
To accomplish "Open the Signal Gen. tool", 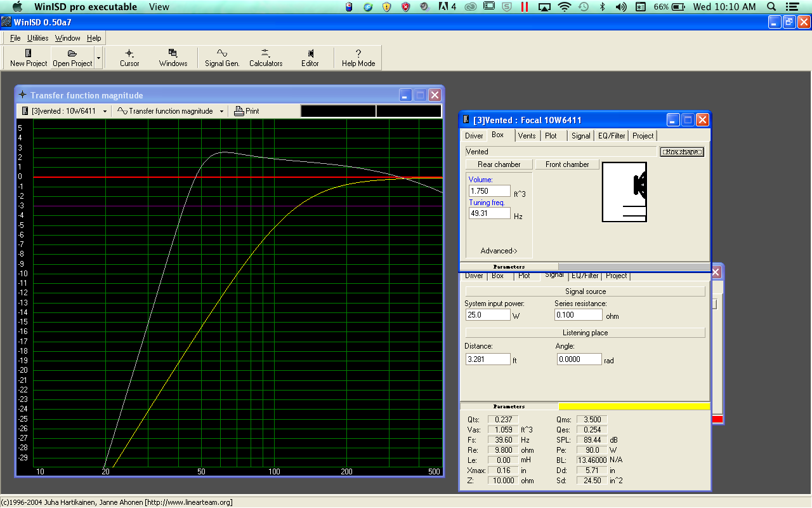I will pyautogui.click(x=222, y=58).
